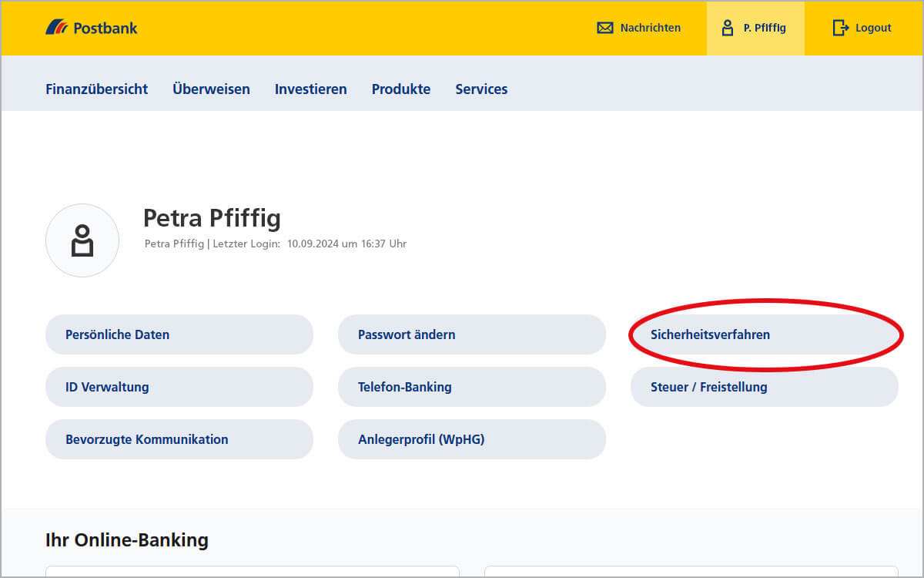The height and width of the screenshot is (578, 924).
Task: Click the Passwort ändern button
Action: click(x=471, y=334)
